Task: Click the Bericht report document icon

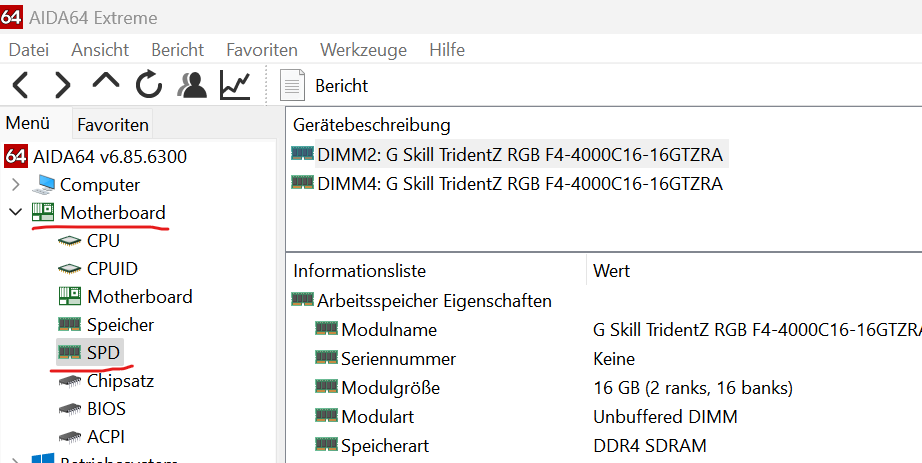Action: (292, 85)
